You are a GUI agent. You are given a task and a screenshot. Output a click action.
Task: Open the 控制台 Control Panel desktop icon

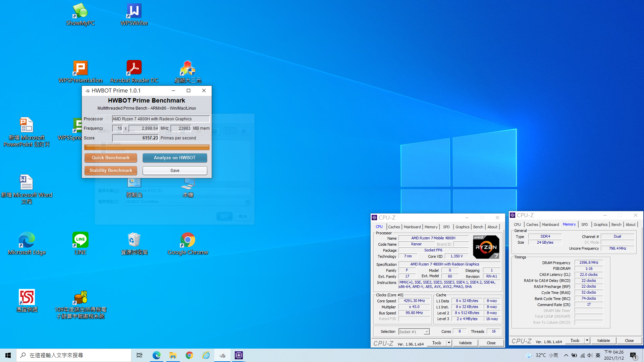tap(134, 188)
